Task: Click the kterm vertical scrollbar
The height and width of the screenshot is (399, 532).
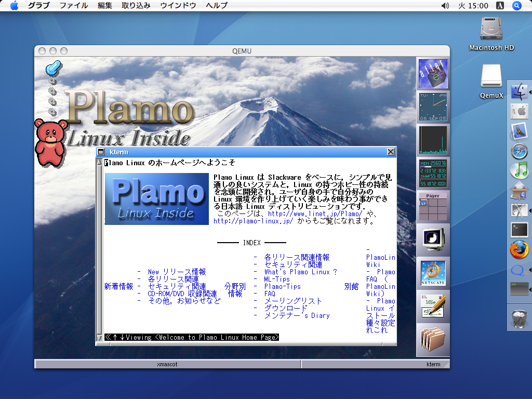Action: [99, 249]
